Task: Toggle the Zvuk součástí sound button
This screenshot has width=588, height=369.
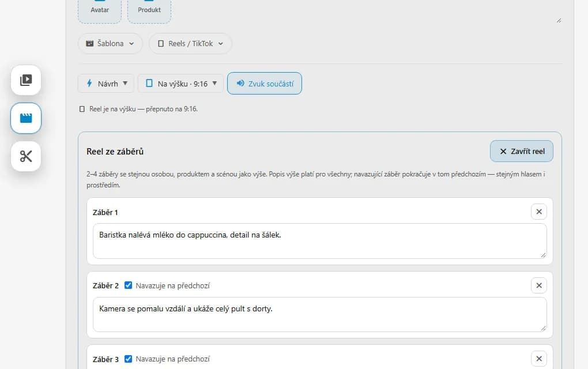Action: click(265, 84)
